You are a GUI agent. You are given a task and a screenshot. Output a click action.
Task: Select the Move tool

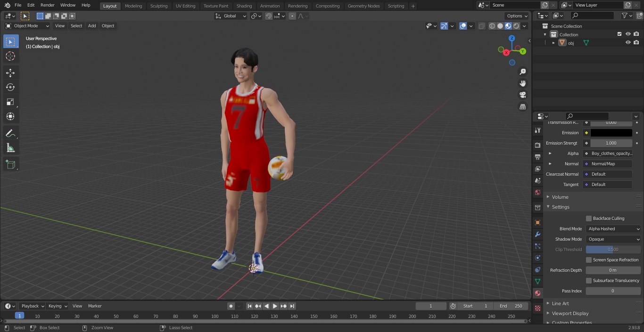coord(10,73)
